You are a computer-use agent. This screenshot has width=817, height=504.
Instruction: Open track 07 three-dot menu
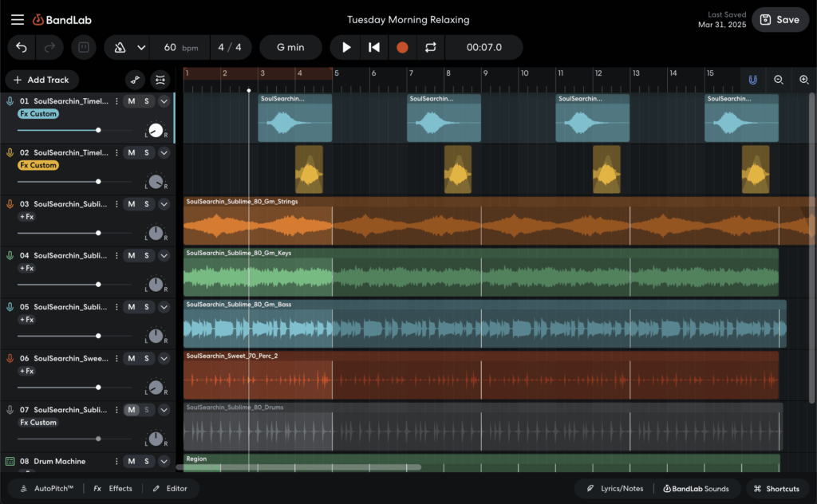pyautogui.click(x=116, y=410)
